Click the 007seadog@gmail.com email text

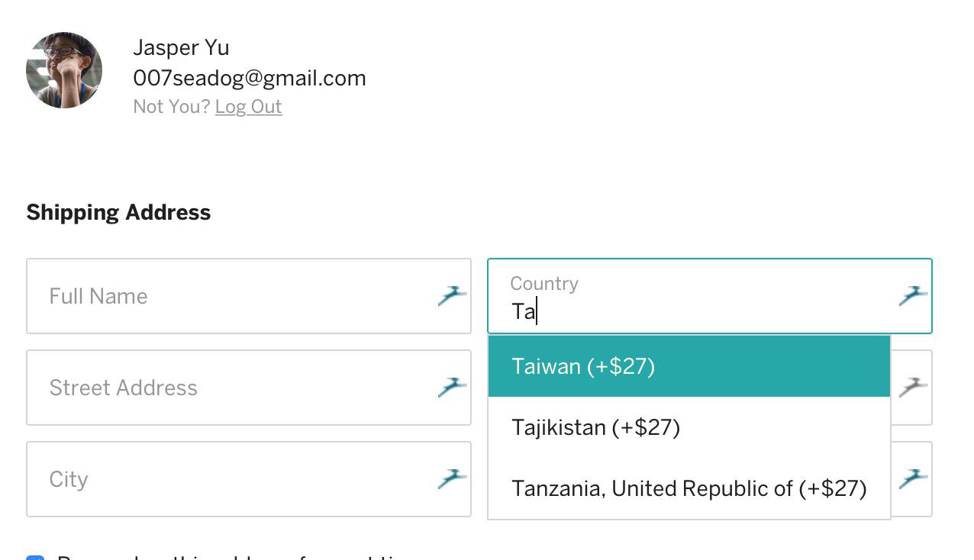point(250,78)
